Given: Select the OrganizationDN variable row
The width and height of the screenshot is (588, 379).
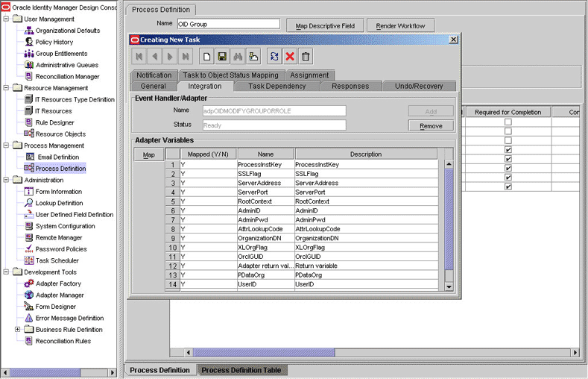Looking at the screenshot, I should (x=302, y=238).
